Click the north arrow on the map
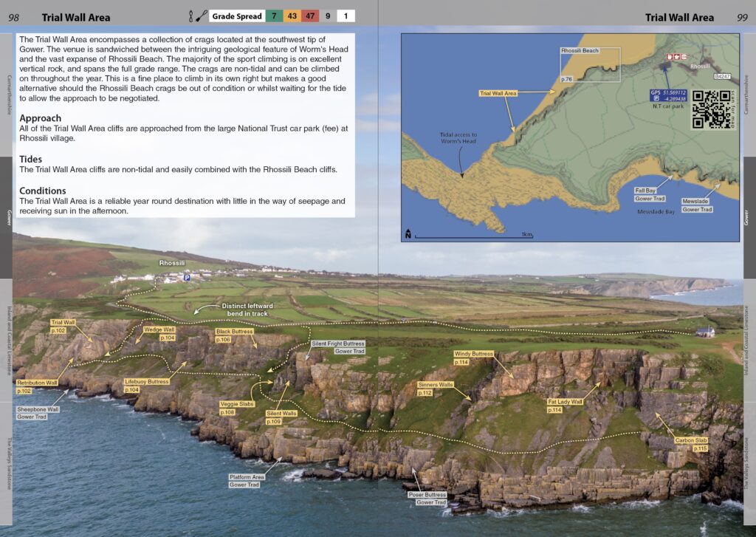The width and height of the screenshot is (756, 537). pos(408,234)
